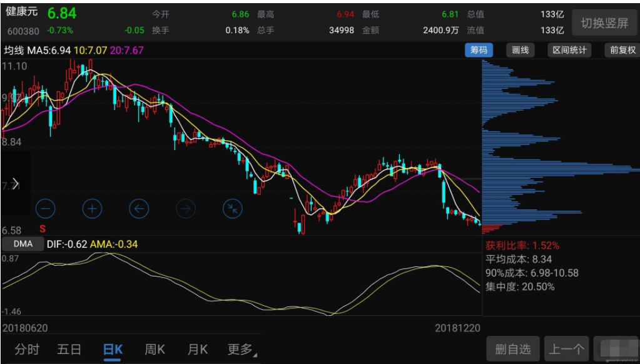Click the DIF:-0.62 value
640x364 pixels.
click(x=67, y=245)
